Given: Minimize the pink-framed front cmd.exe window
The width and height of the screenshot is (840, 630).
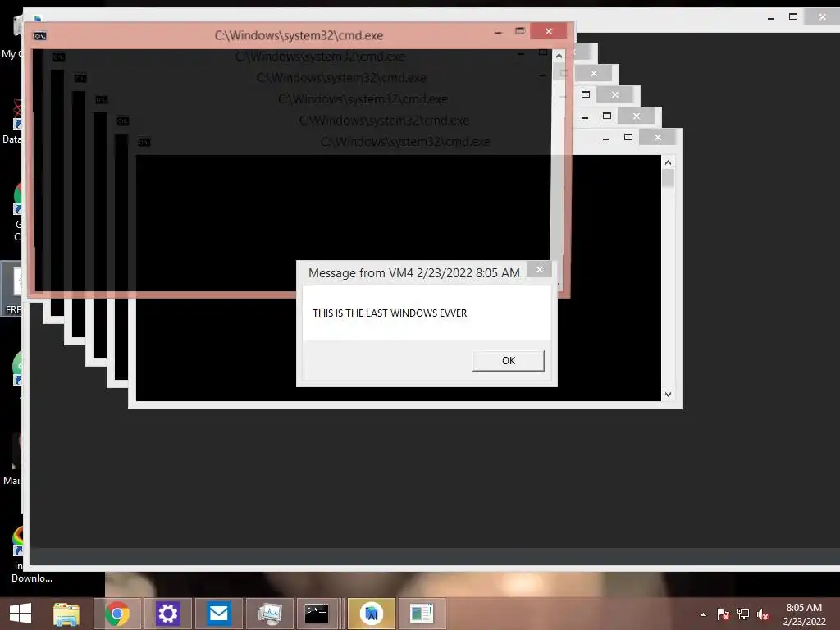Looking at the screenshot, I should click(x=498, y=32).
